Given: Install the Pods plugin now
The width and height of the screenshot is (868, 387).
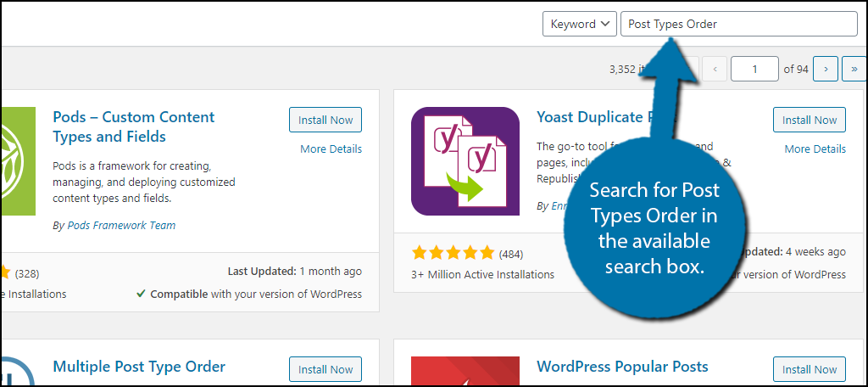Looking at the screenshot, I should (325, 120).
